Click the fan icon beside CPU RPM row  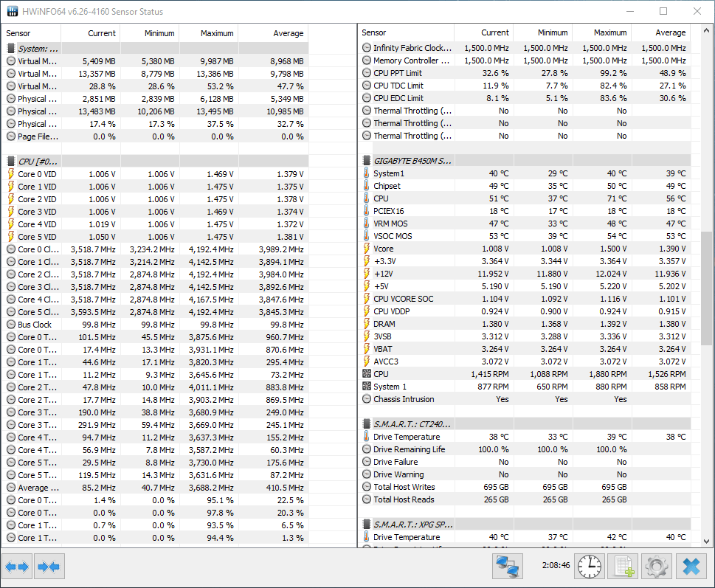(x=367, y=374)
